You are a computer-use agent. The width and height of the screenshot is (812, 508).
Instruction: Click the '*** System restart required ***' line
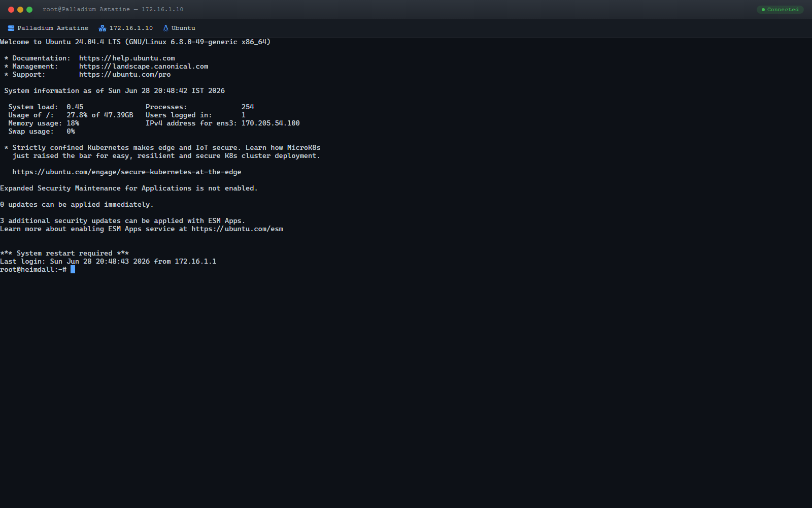[x=64, y=253]
